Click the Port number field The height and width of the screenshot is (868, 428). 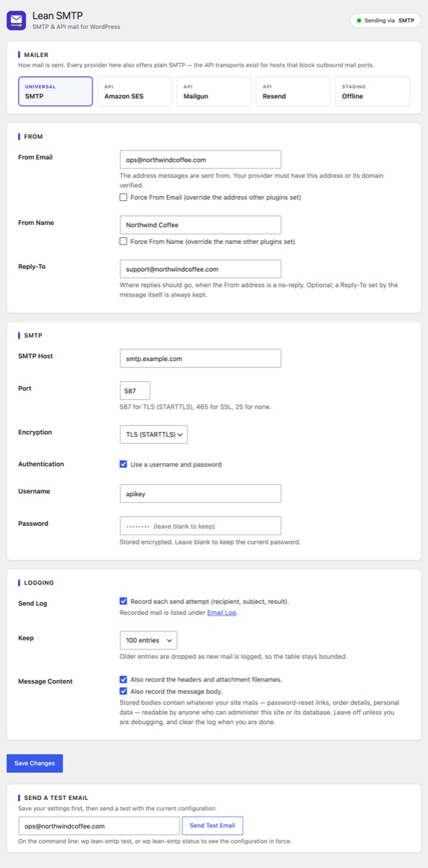[135, 391]
